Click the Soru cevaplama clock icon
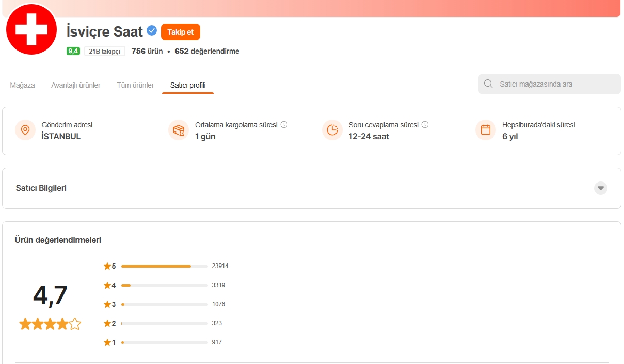Image resolution: width=624 pixels, height=364 pixels. point(332,130)
